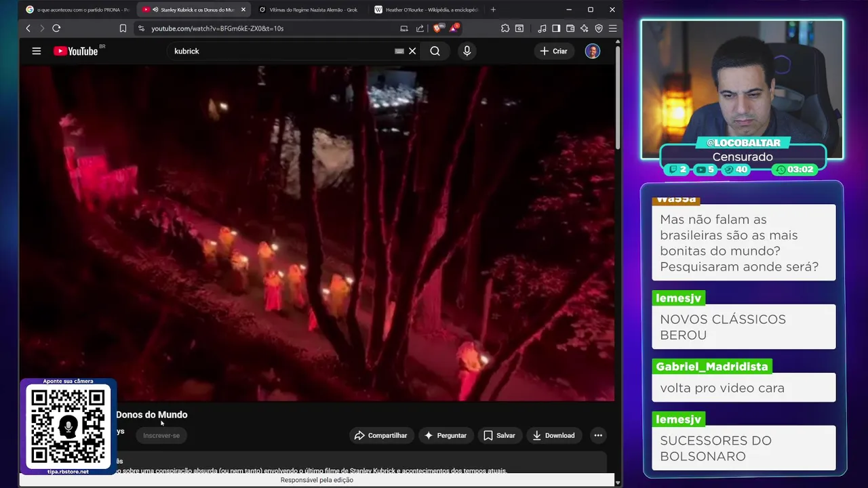Click the share icon in the address bar
This screenshot has height=488, width=868.
(420, 28)
